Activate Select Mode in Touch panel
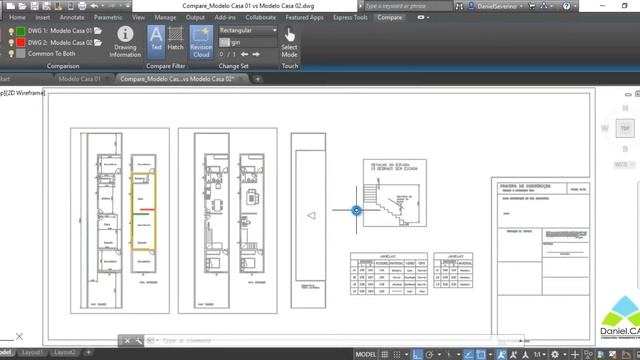The width and height of the screenshot is (640, 360). [289, 42]
